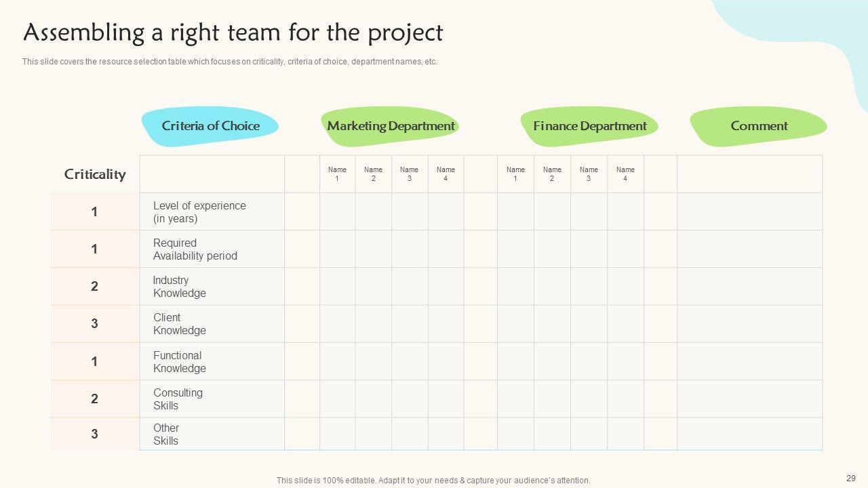The height and width of the screenshot is (488, 868).
Task: Click the "Finance Department" header pill
Action: pos(589,126)
